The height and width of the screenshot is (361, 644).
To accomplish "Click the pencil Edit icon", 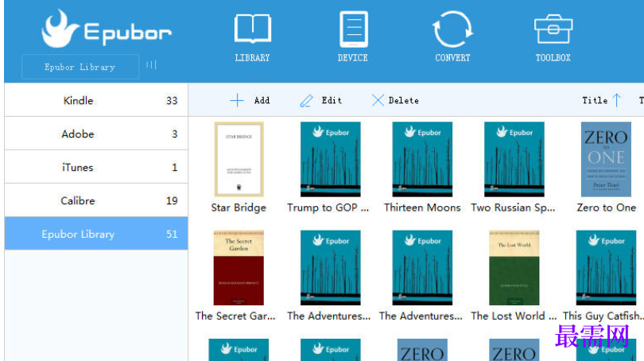I will (306, 101).
